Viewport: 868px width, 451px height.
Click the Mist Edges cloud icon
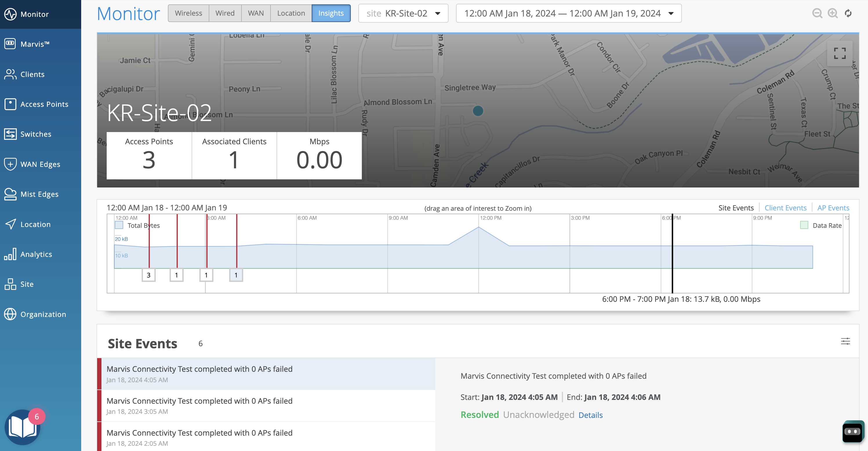coord(10,194)
